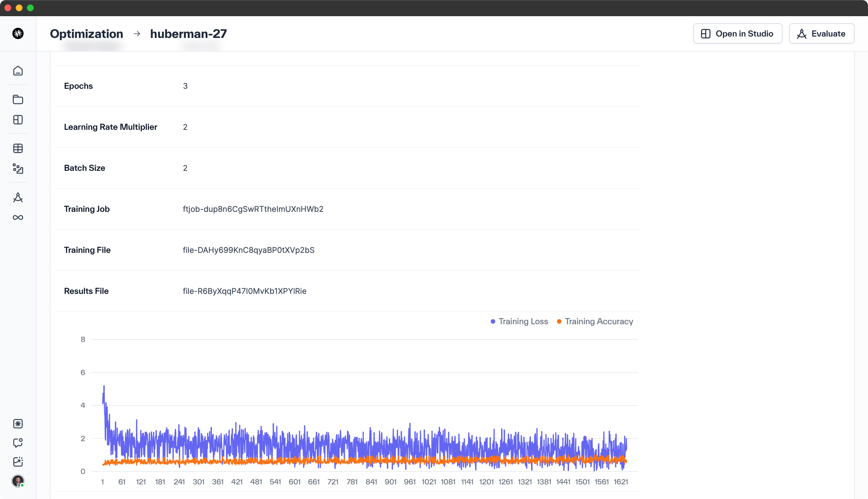
Task: Click the user profile avatar
Action: coord(18,481)
